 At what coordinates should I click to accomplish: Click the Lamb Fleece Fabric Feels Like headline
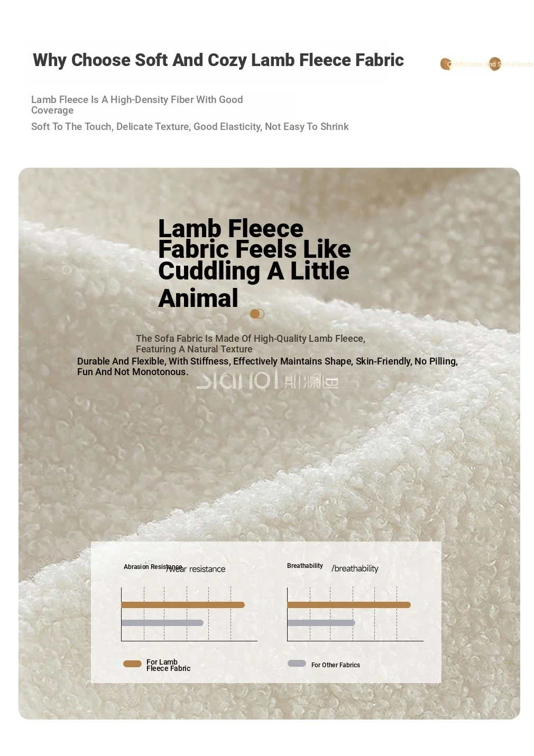pyautogui.click(x=254, y=263)
